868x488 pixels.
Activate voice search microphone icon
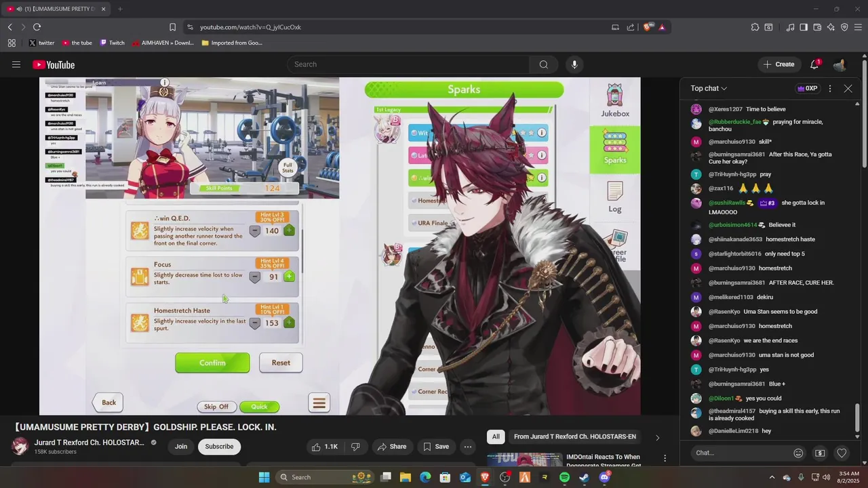coord(574,64)
